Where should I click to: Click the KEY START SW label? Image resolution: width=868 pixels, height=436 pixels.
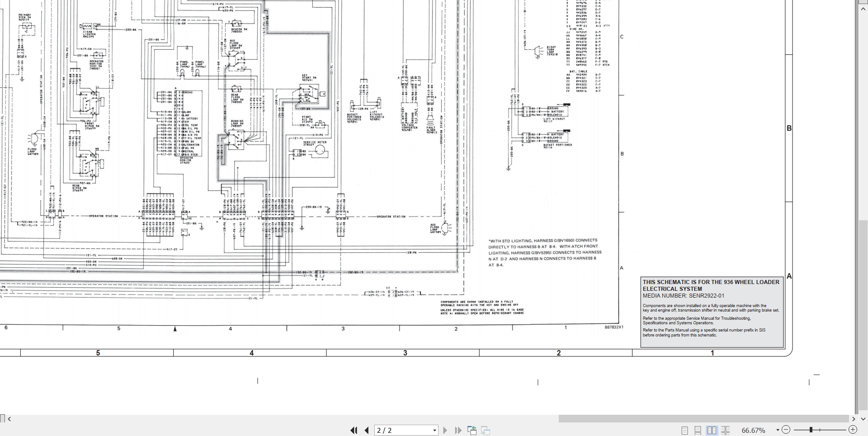click(x=309, y=79)
